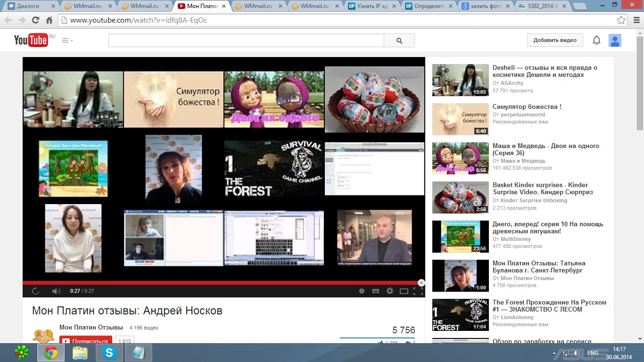Toggle theater mode size button
The image size is (644, 362).
[x=404, y=291]
